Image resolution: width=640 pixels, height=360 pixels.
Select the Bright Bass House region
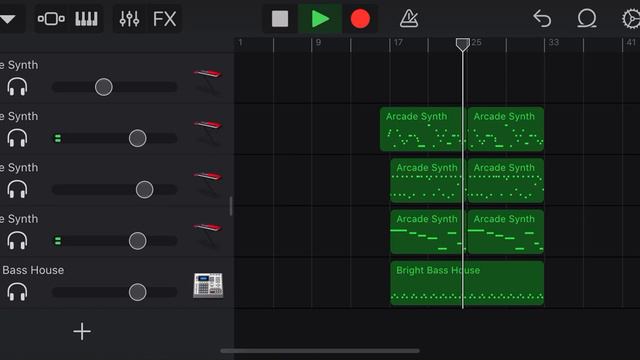(x=467, y=283)
